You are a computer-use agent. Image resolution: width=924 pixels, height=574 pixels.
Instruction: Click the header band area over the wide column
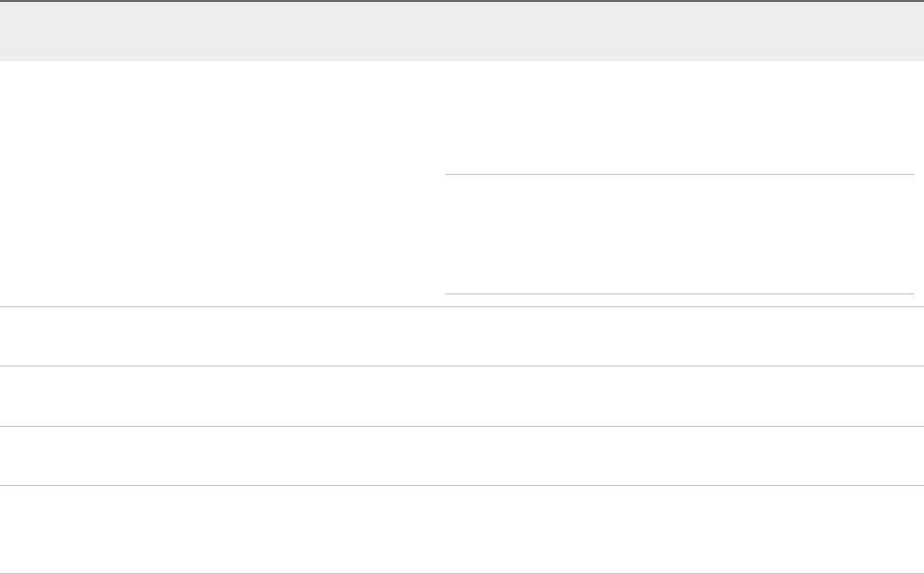(222, 32)
